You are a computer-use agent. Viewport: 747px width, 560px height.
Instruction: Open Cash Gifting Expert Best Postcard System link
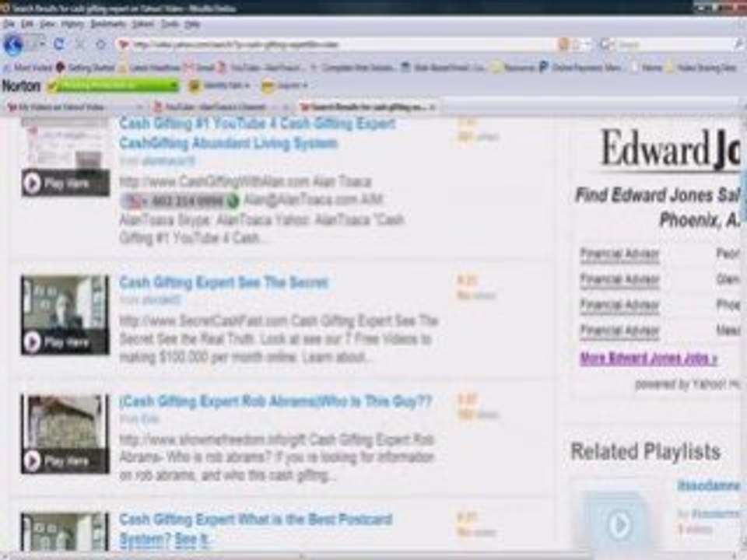coord(255,529)
